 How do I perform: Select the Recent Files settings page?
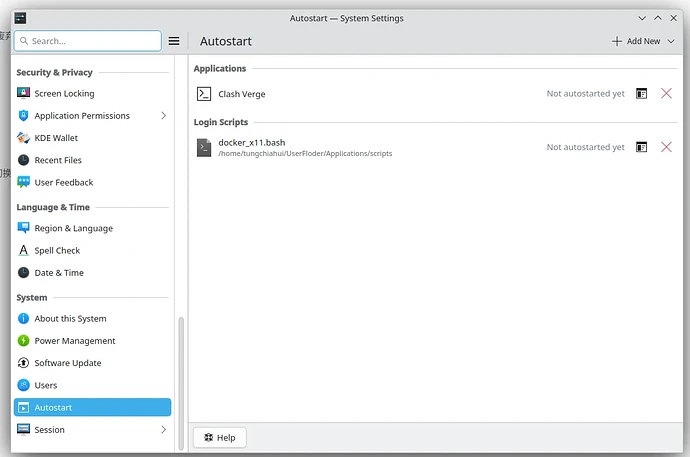coord(58,160)
